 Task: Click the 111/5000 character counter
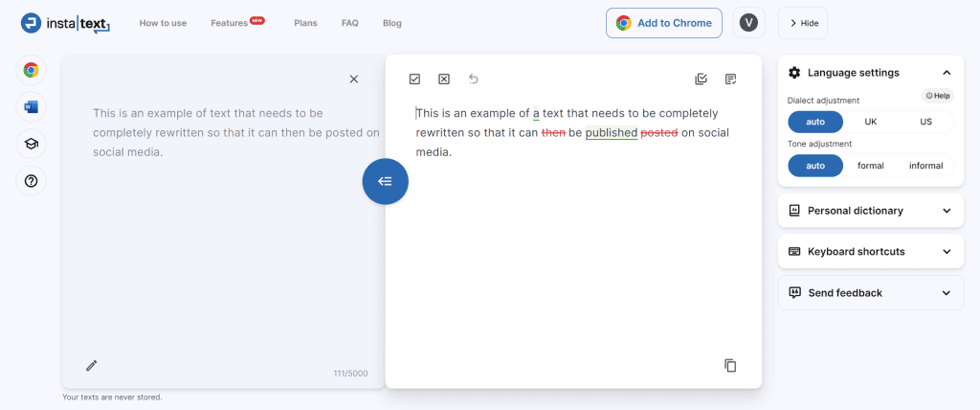[x=350, y=374]
